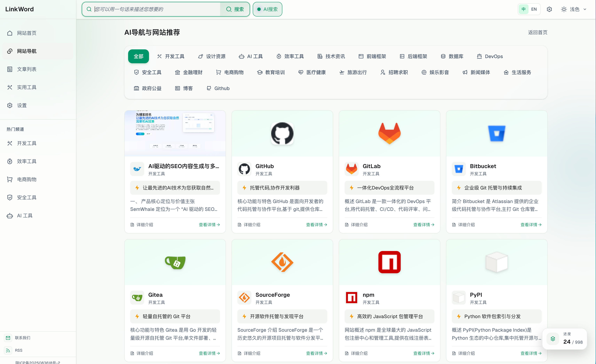Filter by 生活服务 category
The width and height of the screenshot is (596, 364).
517,72
